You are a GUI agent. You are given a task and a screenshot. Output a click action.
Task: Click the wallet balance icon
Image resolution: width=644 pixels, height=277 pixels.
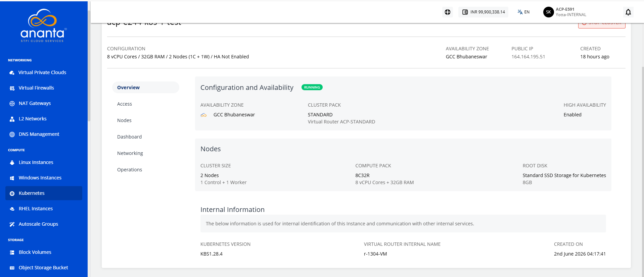pos(465,12)
